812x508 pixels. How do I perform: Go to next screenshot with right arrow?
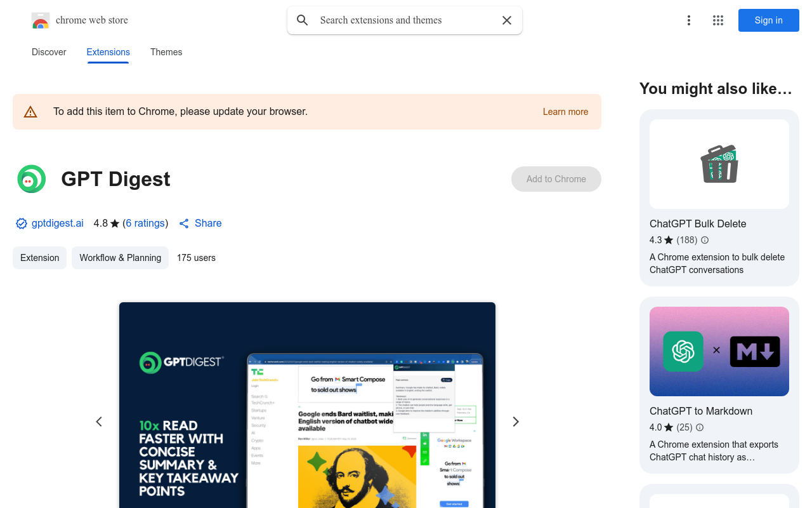coord(516,422)
